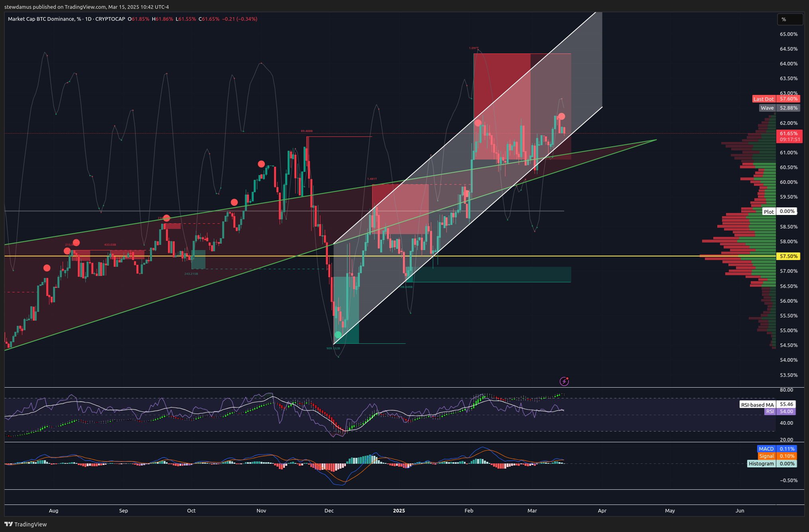Viewport: 809px width, 532px height.
Task: Click the Apr label on time axis
Action: 602,510
